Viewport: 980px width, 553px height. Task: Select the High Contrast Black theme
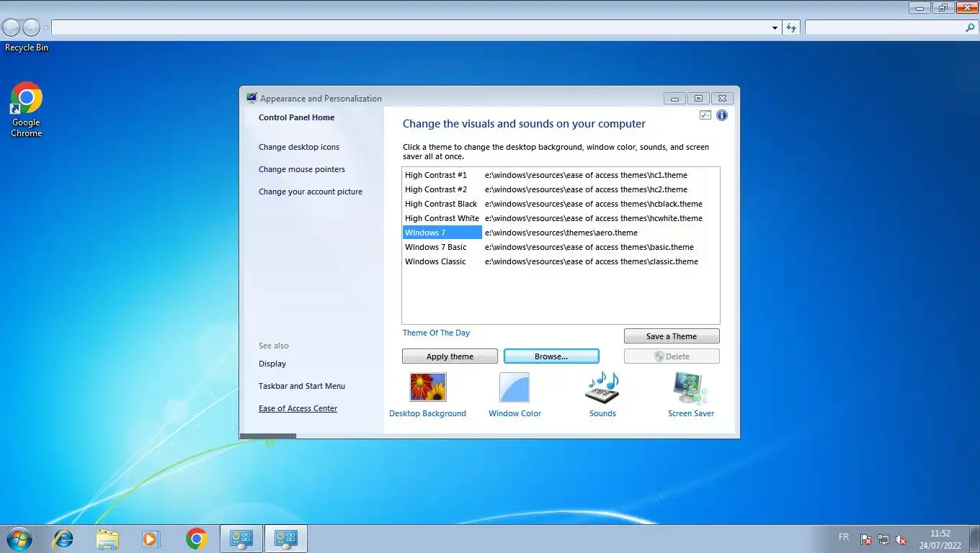point(441,204)
